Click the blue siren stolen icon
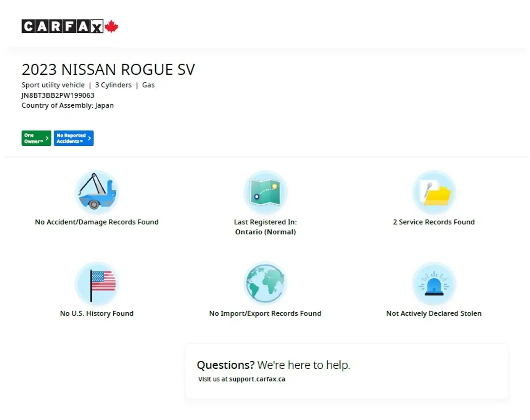530x420 pixels. coord(434,283)
